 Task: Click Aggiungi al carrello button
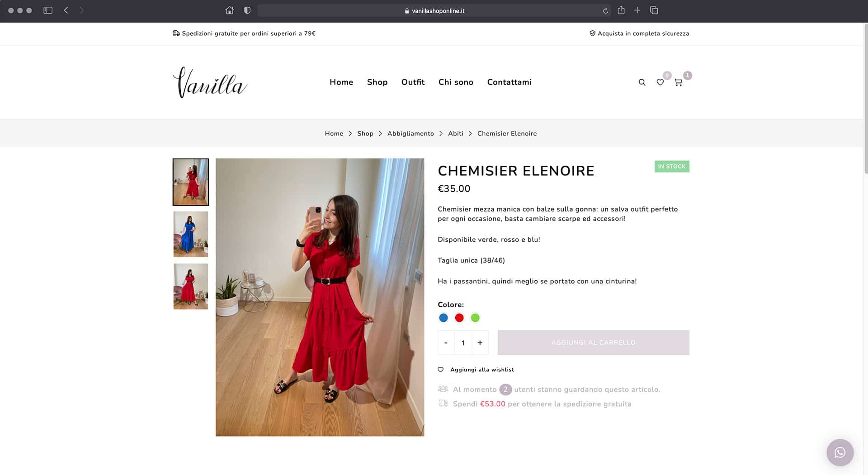[x=593, y=343]
